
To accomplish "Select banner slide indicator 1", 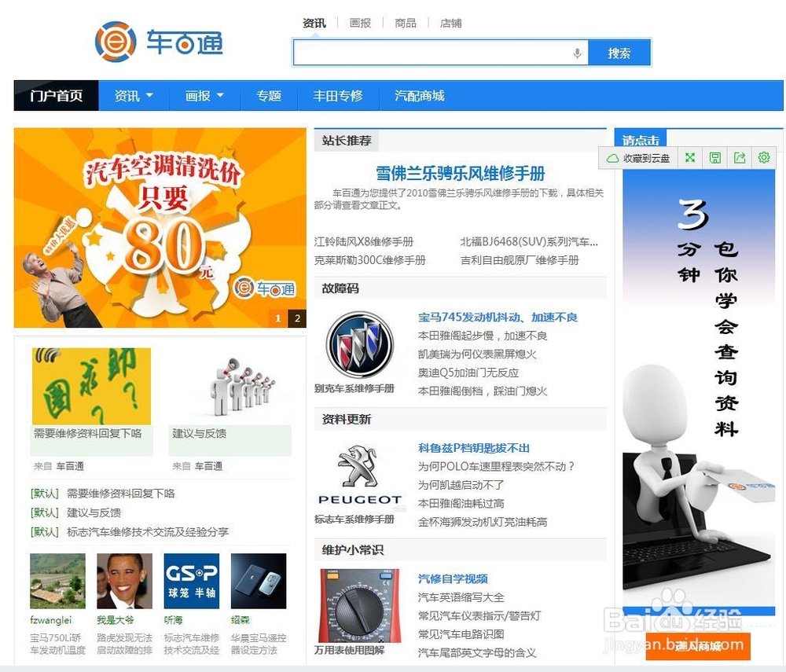I will [277, 318].
